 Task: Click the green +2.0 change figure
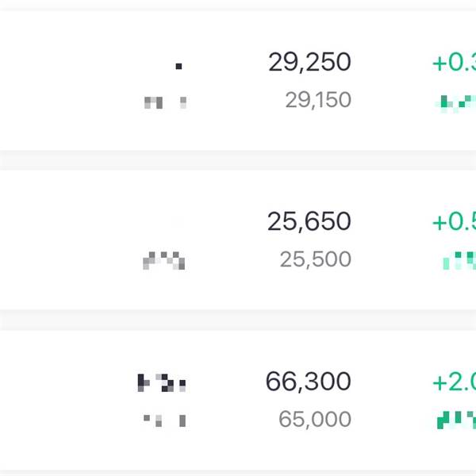[454, 382]
